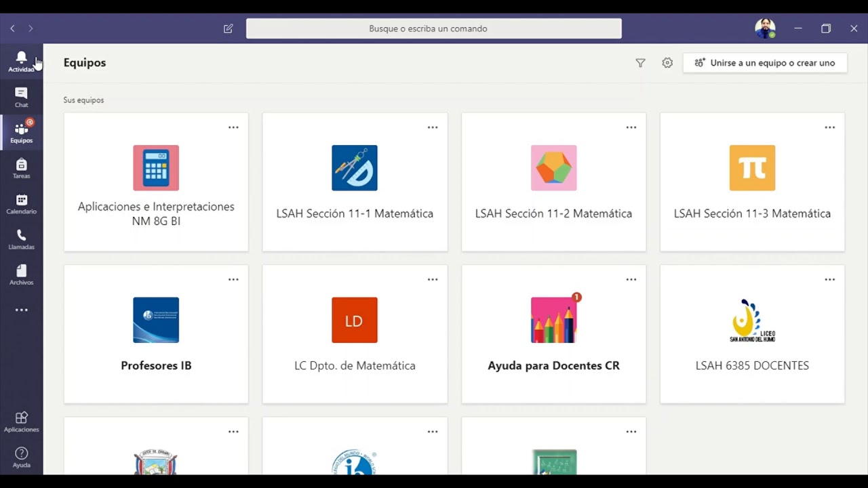Go forward with the right arrow
The image size is (868, 488).
pyautogui.click(x=31, y=28)
